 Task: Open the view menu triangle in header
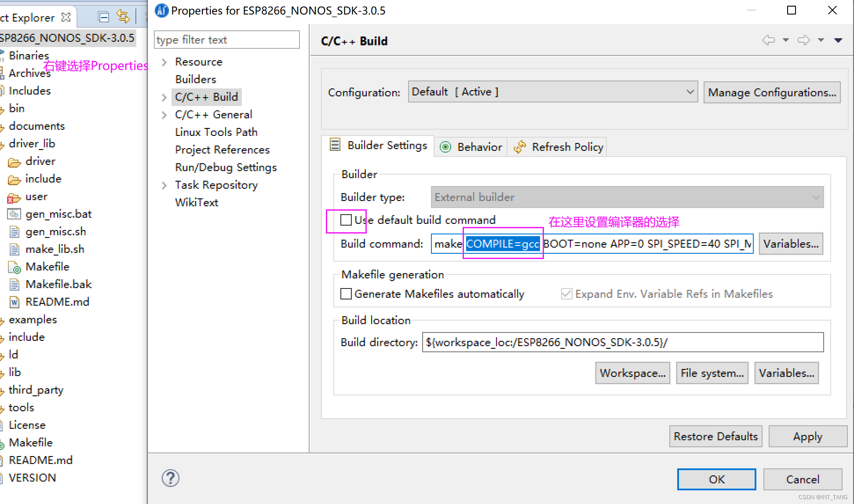[x=838, y=40]
